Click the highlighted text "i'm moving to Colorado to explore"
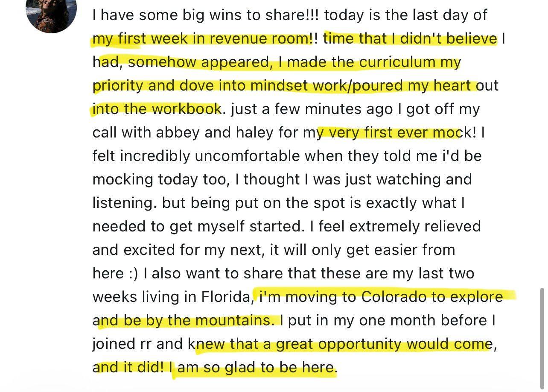The width and height of the screenshot is (548, 392). tap(381, 297)
